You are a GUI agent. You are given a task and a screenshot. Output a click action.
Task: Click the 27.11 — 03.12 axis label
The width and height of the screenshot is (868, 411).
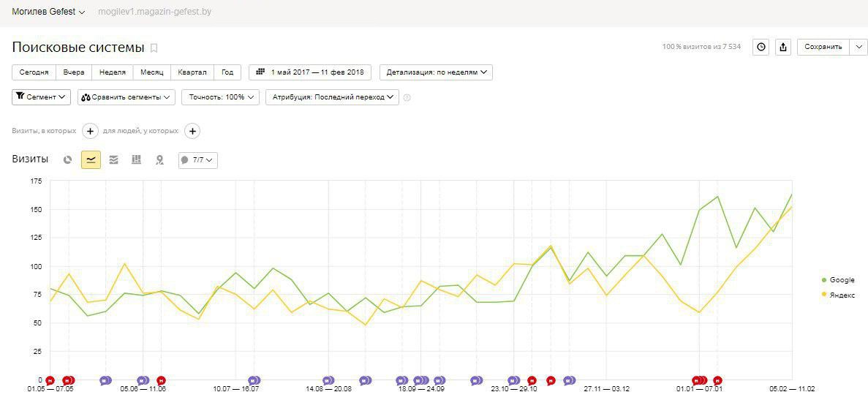pyautogui.click(x=606, y=389)
